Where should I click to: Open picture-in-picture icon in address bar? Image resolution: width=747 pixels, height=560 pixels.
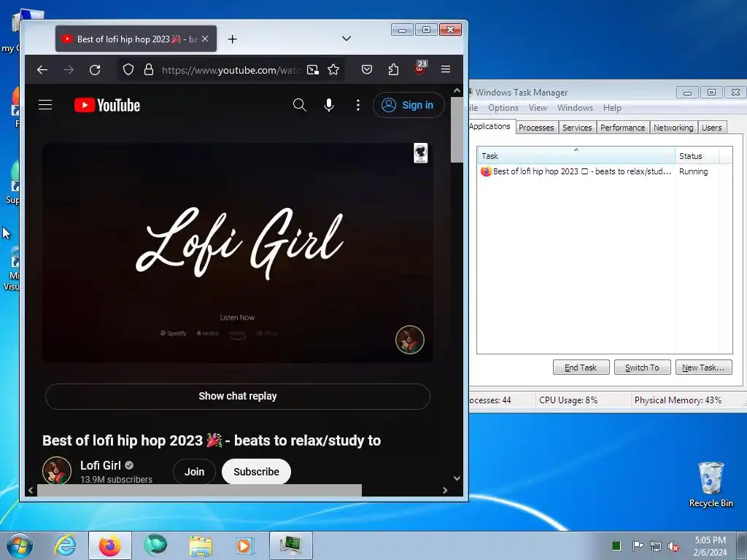313,70
